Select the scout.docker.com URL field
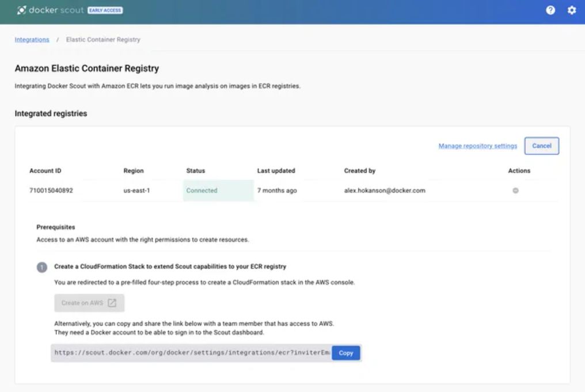Image resolution: width=585 pixels, height=392 pixels. coord(191,353)
